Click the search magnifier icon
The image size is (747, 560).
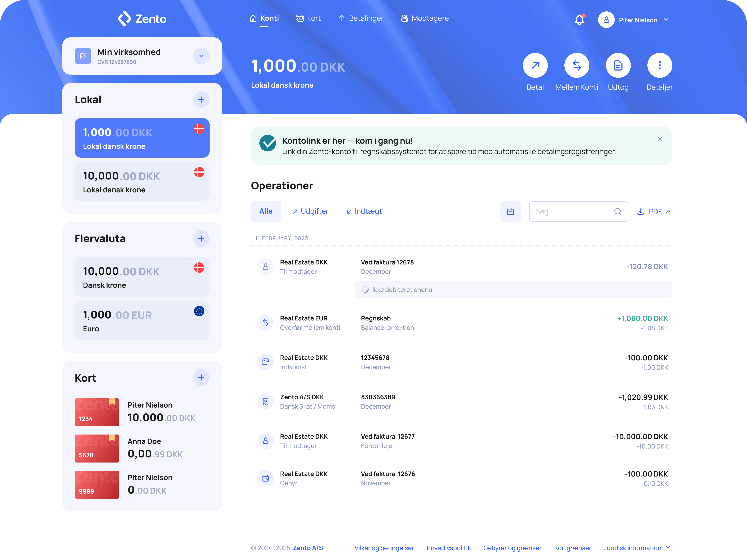618,211
